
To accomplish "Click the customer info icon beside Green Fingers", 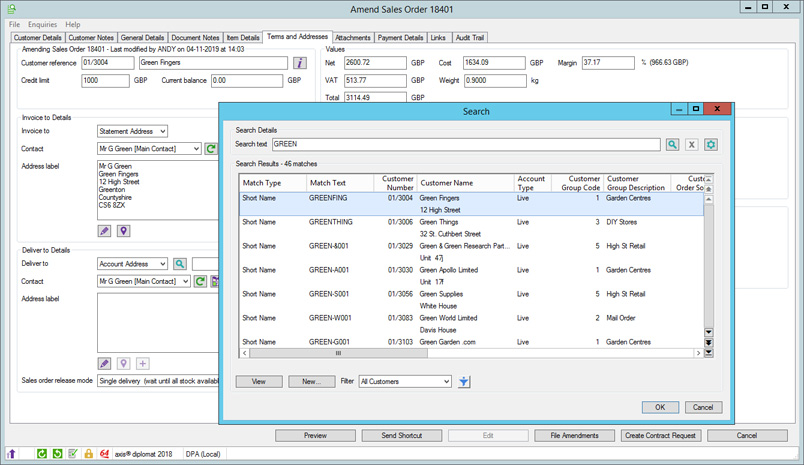I will 301,63.
